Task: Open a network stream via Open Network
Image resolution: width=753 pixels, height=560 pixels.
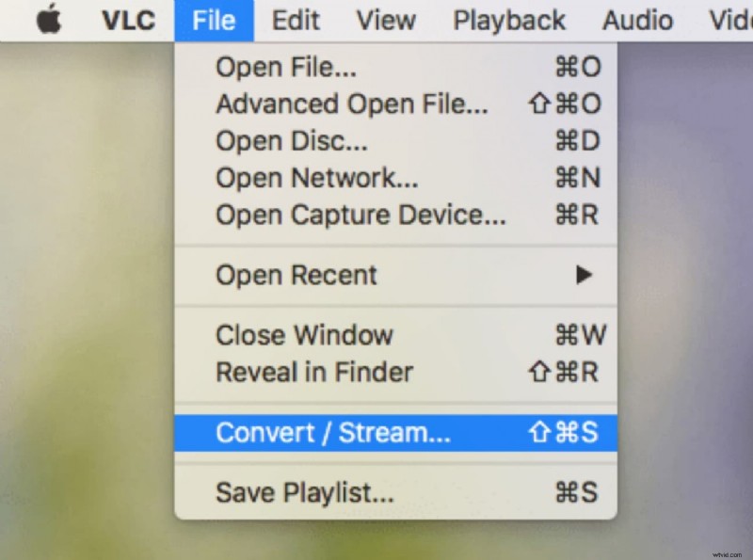Action: coord(315,178)
